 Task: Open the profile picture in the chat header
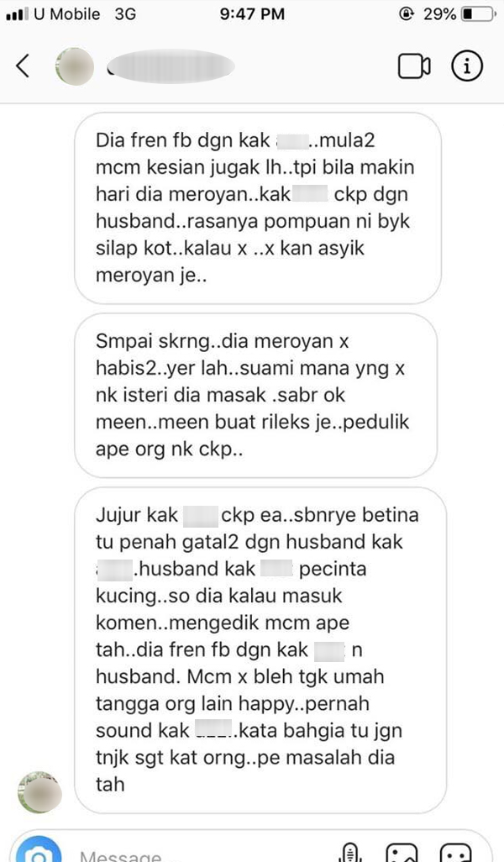point(74,66)
